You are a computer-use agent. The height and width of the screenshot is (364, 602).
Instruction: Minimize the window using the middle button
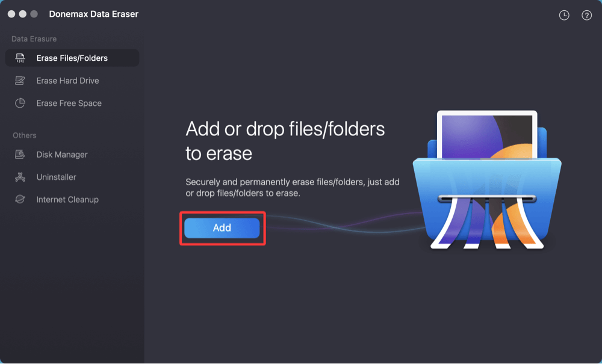point(23,14)
